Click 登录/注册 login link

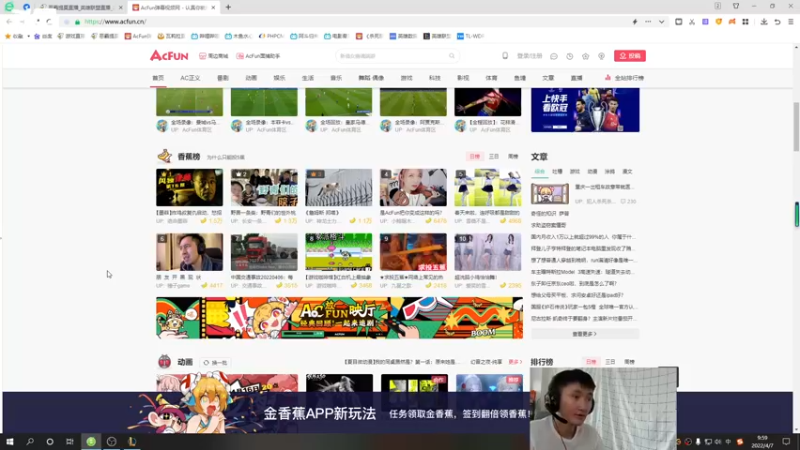tap(530, 56)
